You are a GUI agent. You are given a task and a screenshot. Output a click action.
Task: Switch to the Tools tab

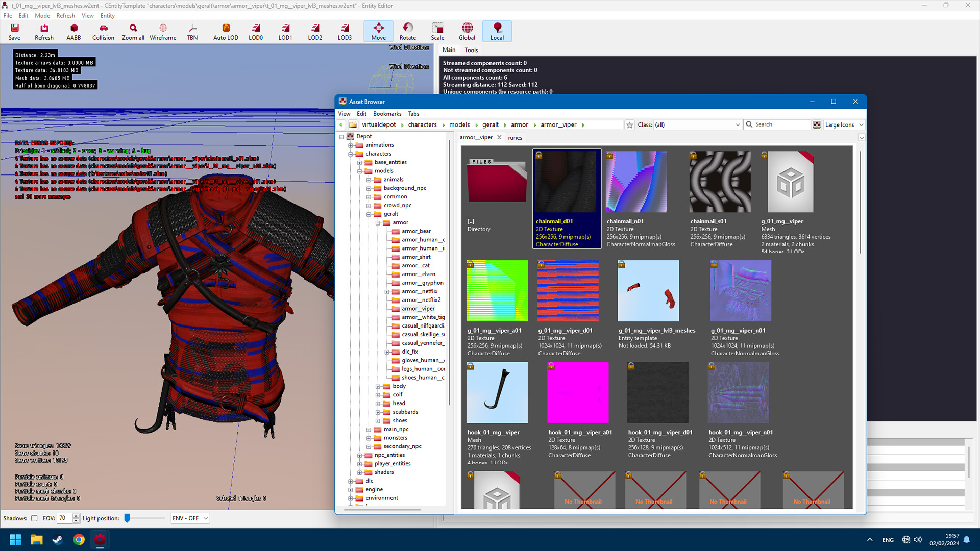[x=471, y=50]
